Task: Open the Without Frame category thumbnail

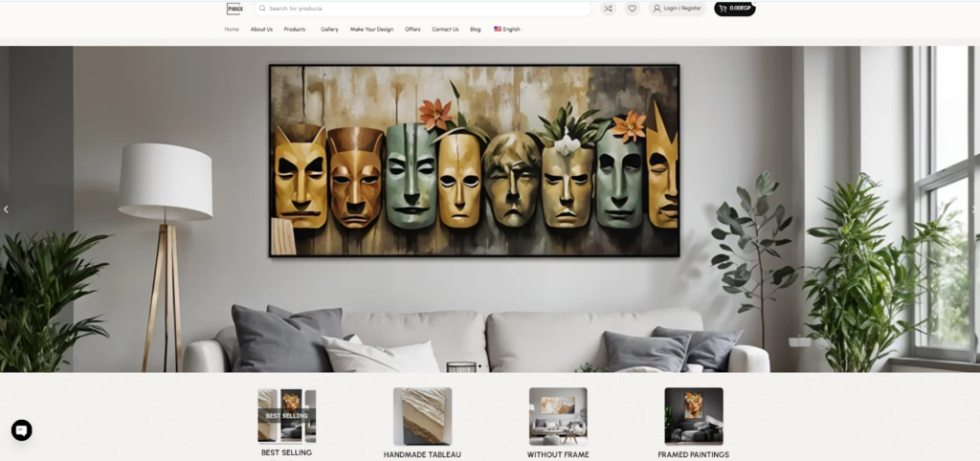Action: tap(558, 416)
